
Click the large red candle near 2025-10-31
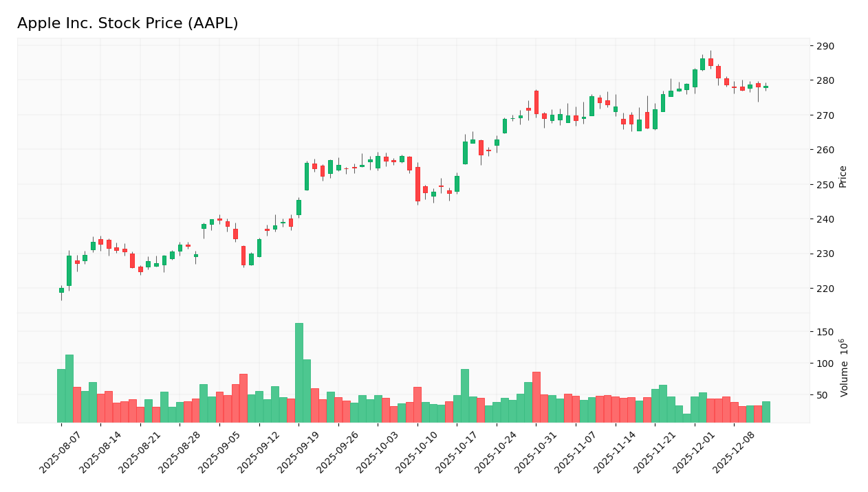point(536,103)
